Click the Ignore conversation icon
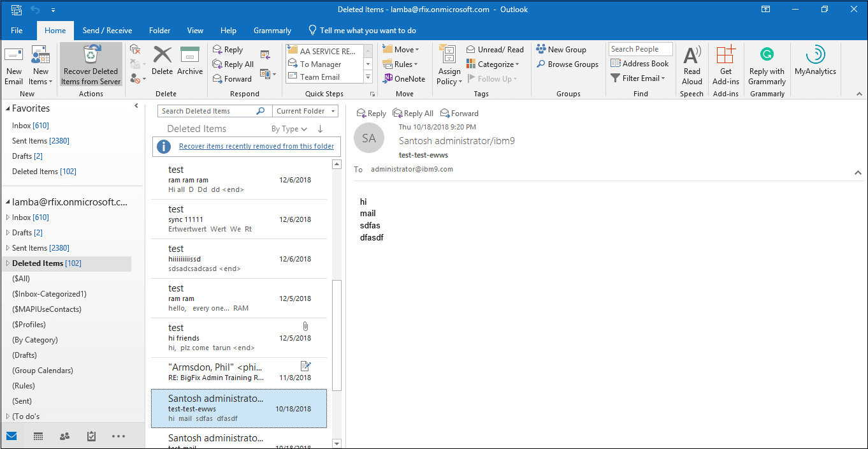 134,49
